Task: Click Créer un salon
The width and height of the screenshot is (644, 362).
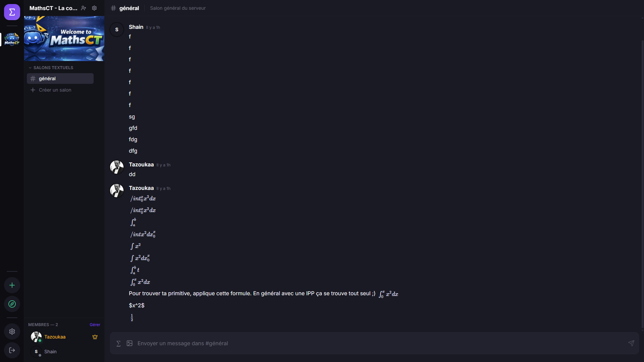Action: point(55,90)
